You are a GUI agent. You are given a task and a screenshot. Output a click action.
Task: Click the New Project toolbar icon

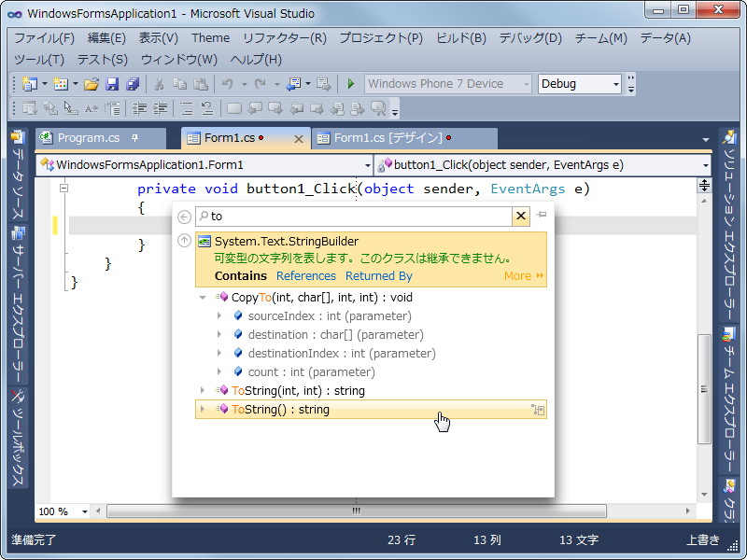click(x=29, y=84)
